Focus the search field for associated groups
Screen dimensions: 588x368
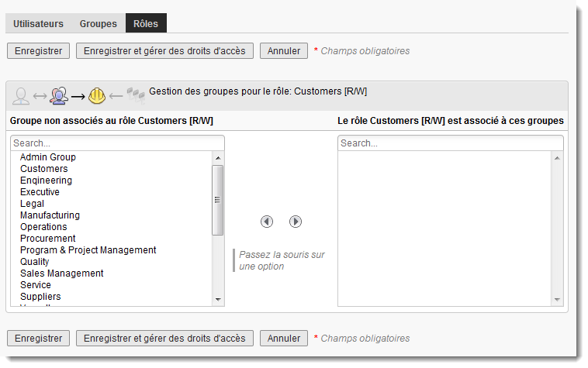tap(451, 143)
